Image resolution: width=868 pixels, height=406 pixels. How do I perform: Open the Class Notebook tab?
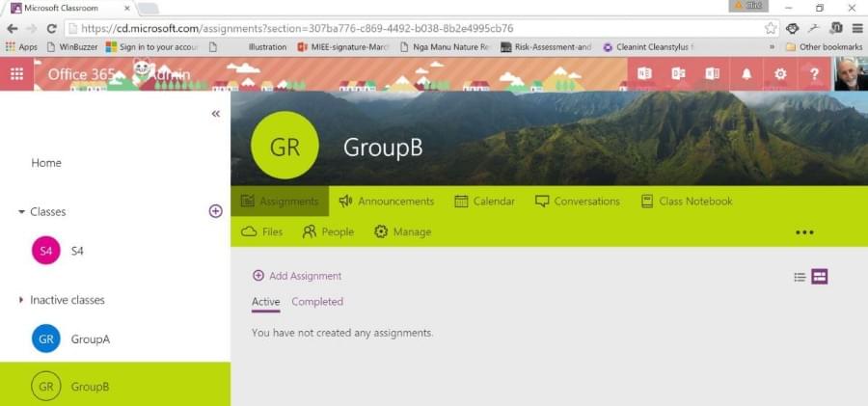tap(687, 201)
